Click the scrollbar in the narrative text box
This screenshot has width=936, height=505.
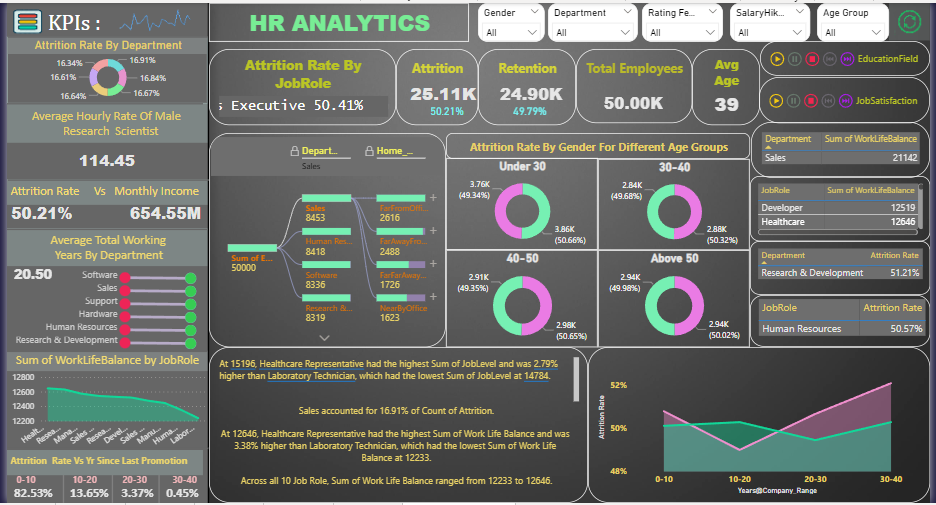pyautogui.click(x=576, y=378)
